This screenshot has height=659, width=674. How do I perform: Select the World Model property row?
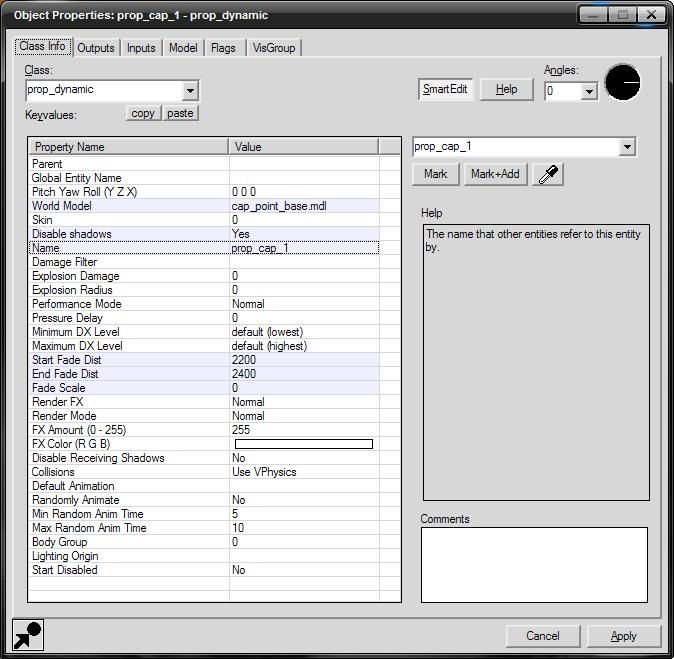pyautogui.click(x=204, y=206)
